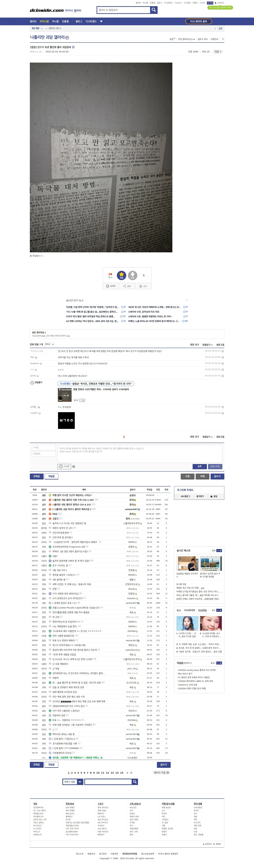This screenshot has height=868, width=254.
Task: Open the 등록순 comment sort dropdown
Action: 49,344
